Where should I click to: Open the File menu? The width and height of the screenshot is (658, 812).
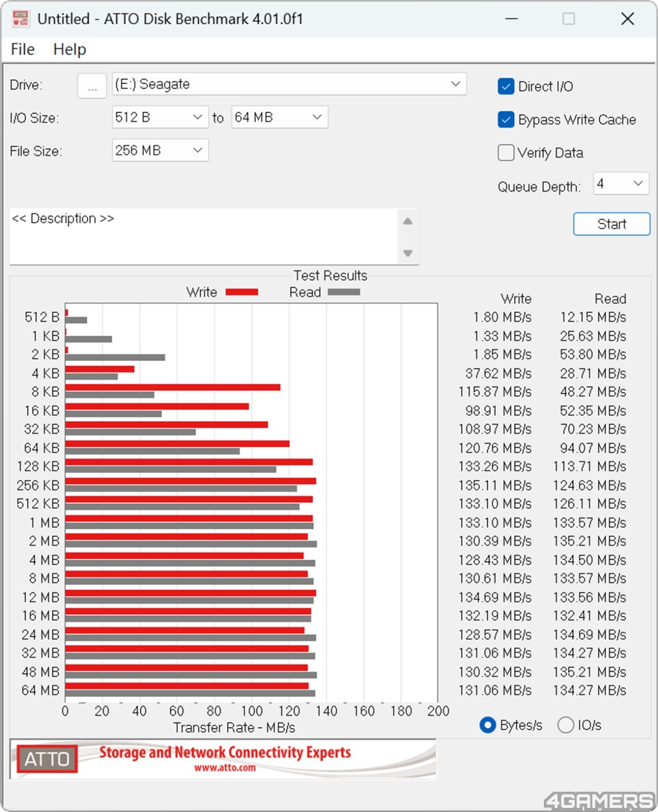coord(23,49)
